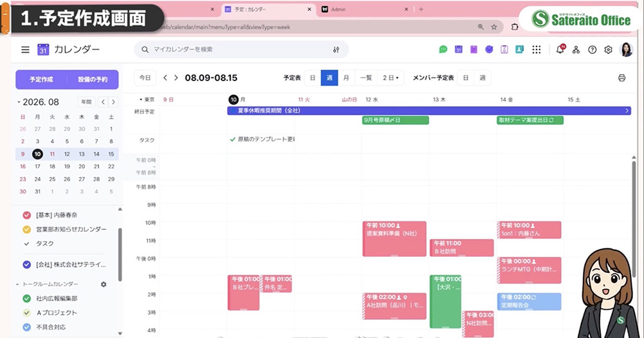644x338 pixels.
Task: Mark task 原稿のテンプレート更新 checkmark
Action: pyautogui.click(x=232, y=140)
